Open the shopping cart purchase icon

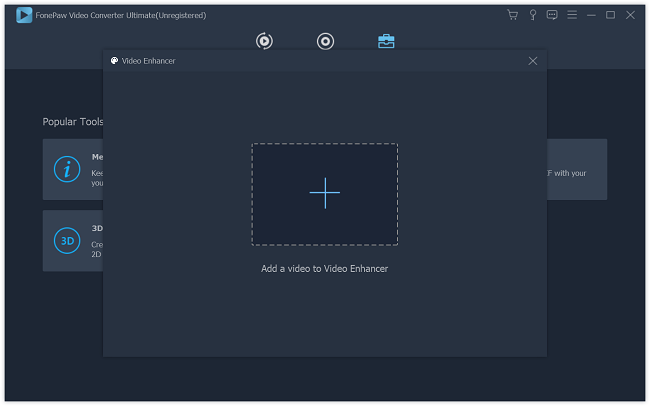coord(512,15)
